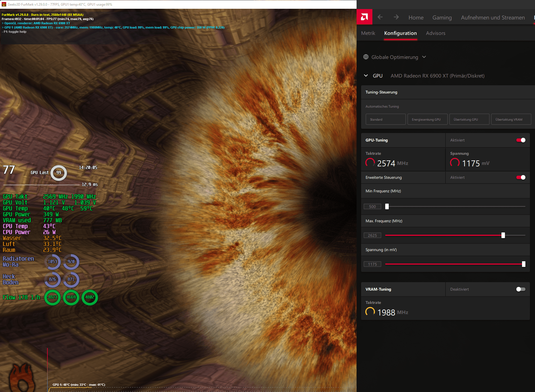Click the 'Raum' 23.9°C row

pyautogui.click(x=32, y=250)
